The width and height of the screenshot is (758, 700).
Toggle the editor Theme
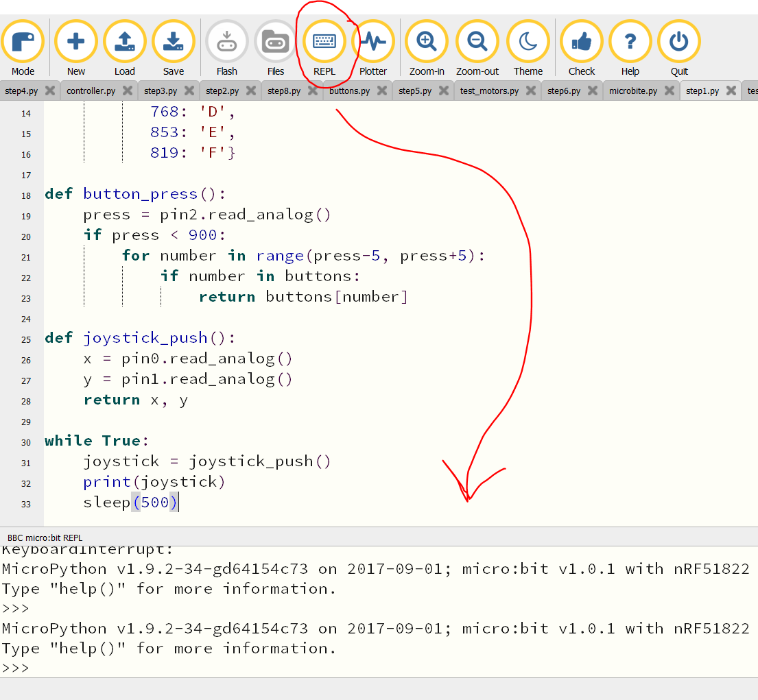tap(528, 41)
